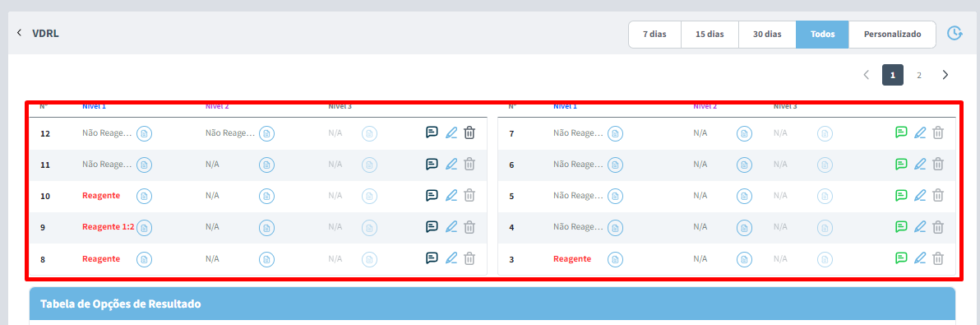Open page 2 of results

point(919,75)
